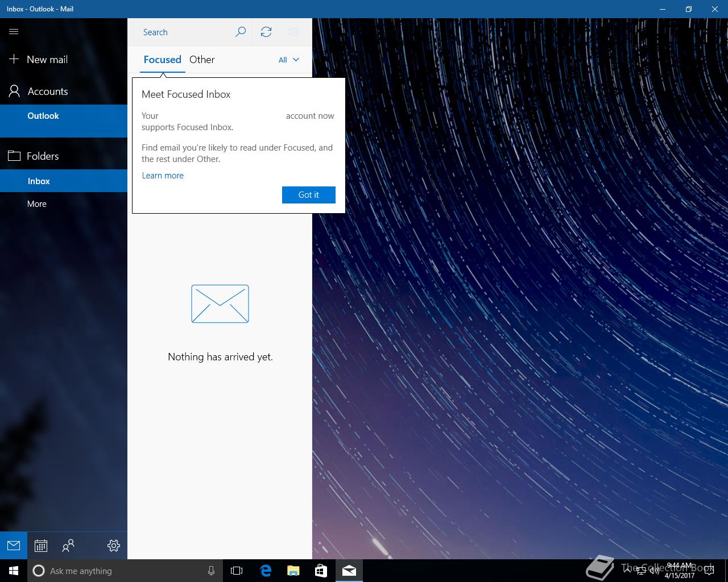
Task: Sync this view with refresh icon
Action: 266,32
